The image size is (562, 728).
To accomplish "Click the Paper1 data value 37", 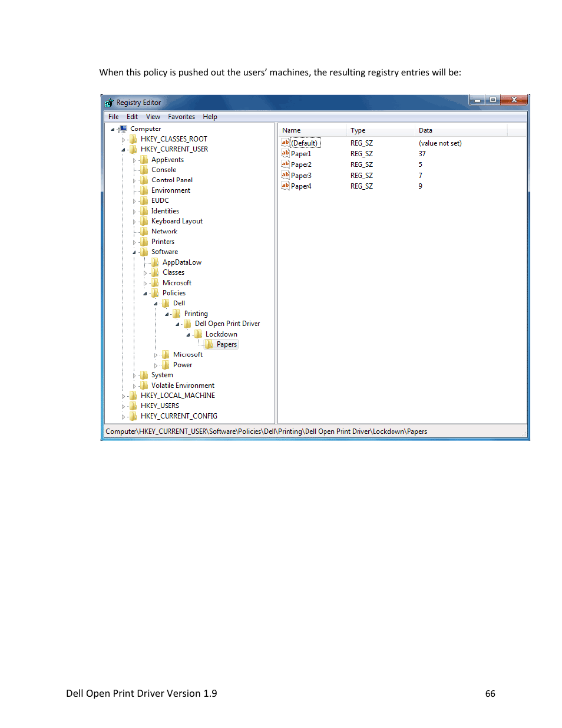I will (x=422, y=154).
